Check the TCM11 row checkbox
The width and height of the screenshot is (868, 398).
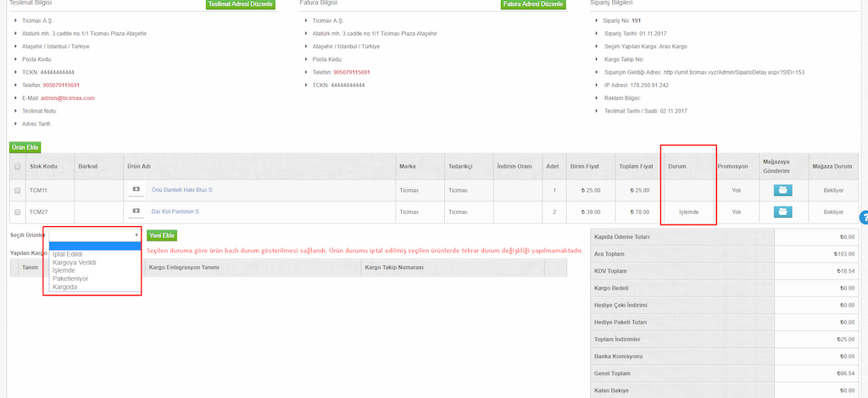click(18, 191)
